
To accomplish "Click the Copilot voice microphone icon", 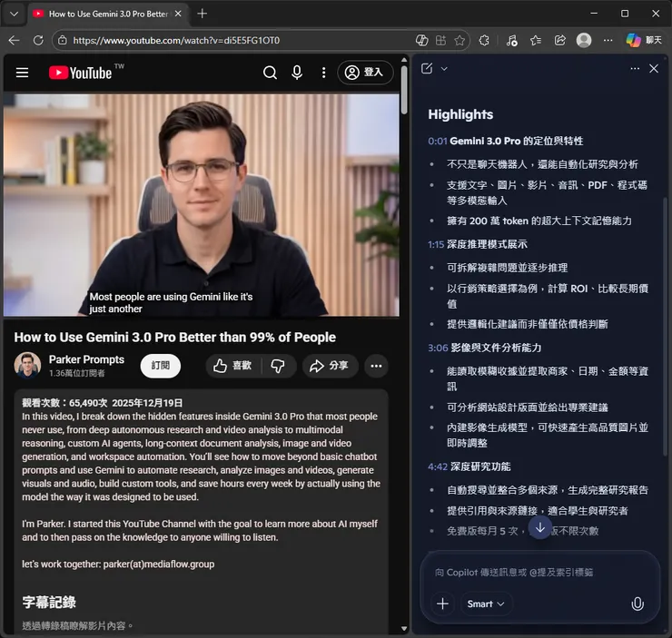I will [637, 604].
